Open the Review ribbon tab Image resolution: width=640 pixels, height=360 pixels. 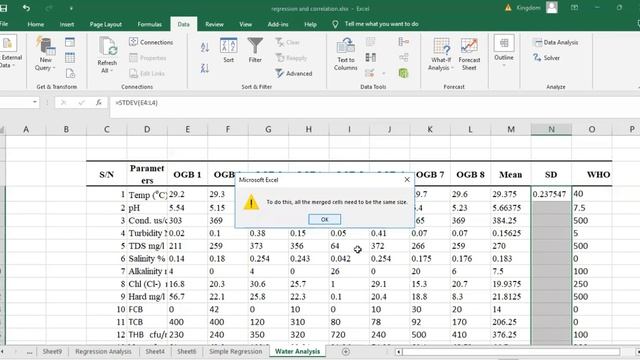tap(215, 24)
